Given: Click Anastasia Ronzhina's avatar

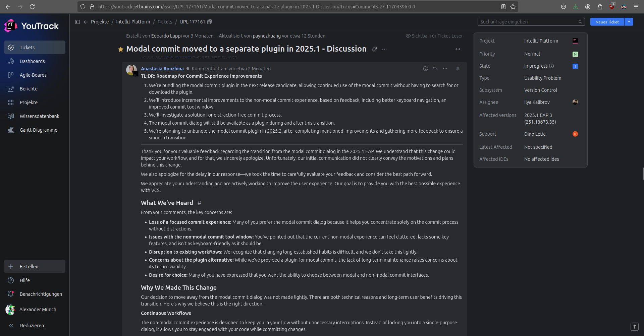Looking at the screenshot, I should (x=131, y=70).
